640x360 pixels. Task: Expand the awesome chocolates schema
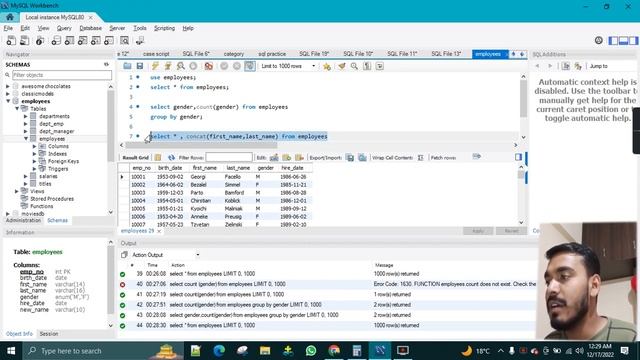click(8, 87)
